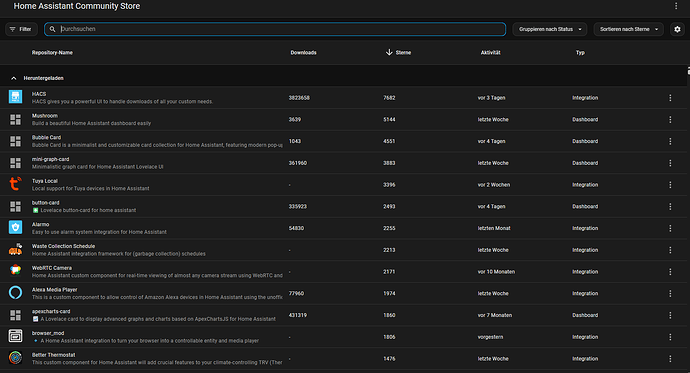Click the Tuya Local logo icon
This screenshot has height=373, width=690.
[15, 184]
